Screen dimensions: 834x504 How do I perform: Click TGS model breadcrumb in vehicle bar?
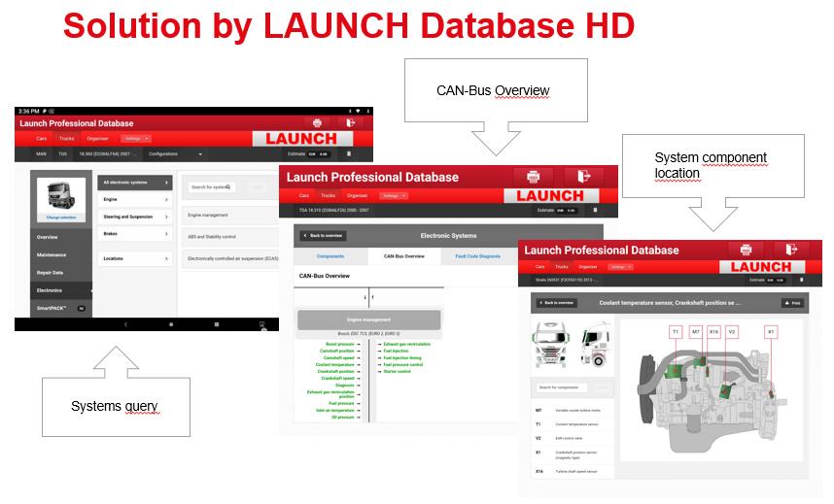coord(63,154)
